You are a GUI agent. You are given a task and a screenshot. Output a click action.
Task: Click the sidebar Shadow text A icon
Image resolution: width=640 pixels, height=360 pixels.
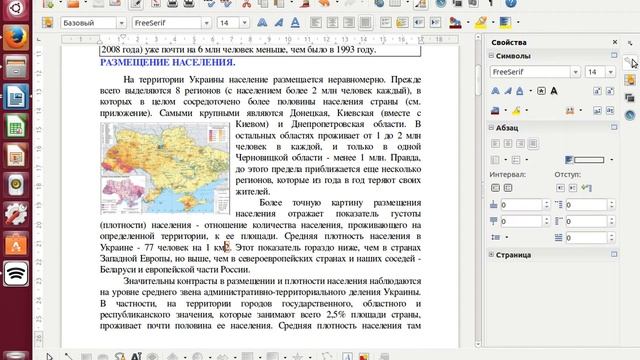coord(554,91)
